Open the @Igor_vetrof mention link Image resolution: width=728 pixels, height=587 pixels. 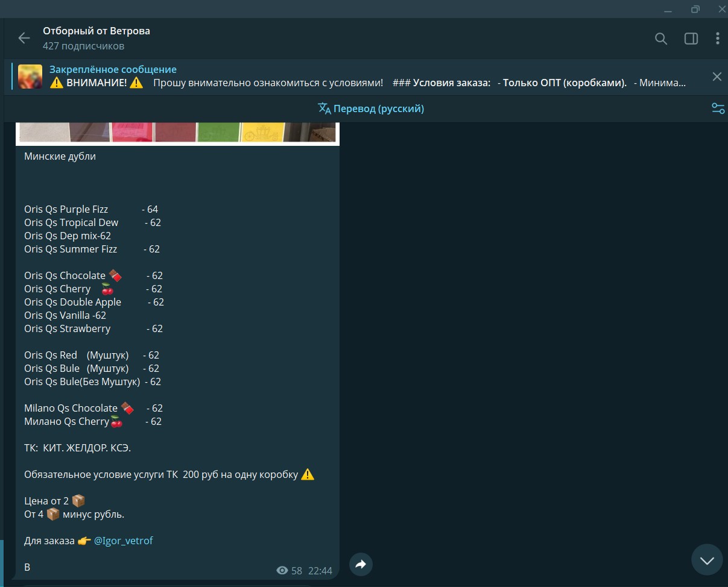124,541
